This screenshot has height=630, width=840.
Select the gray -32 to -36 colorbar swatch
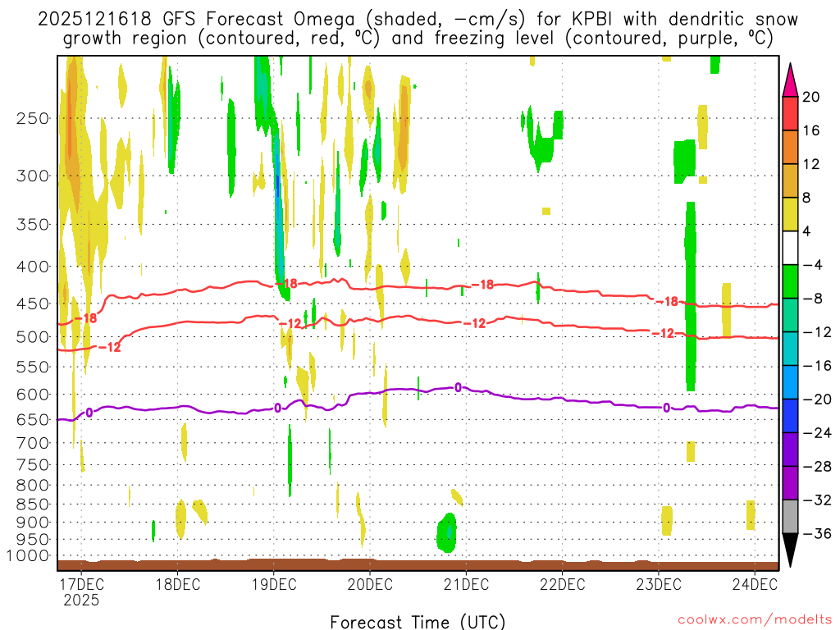point(790,517)
